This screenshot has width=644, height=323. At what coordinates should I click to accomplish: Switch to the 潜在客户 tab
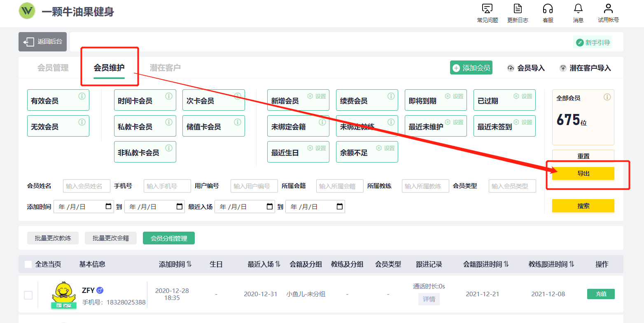tap(165, 68)
